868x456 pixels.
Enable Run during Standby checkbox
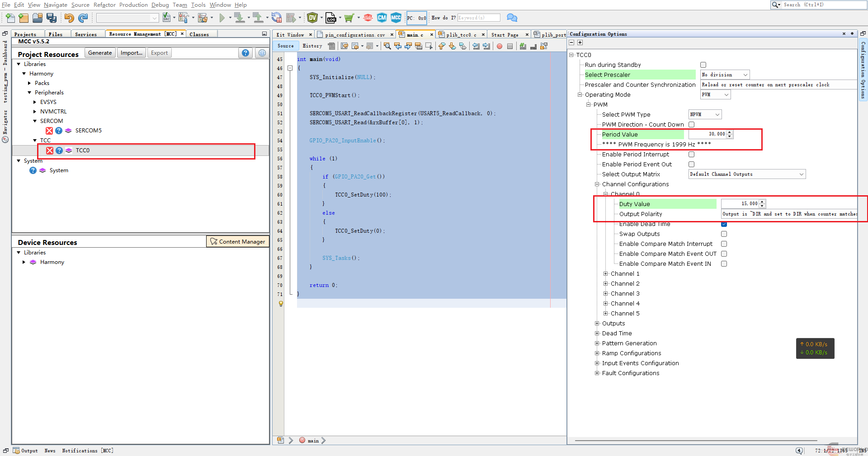(x=703, y=65)
